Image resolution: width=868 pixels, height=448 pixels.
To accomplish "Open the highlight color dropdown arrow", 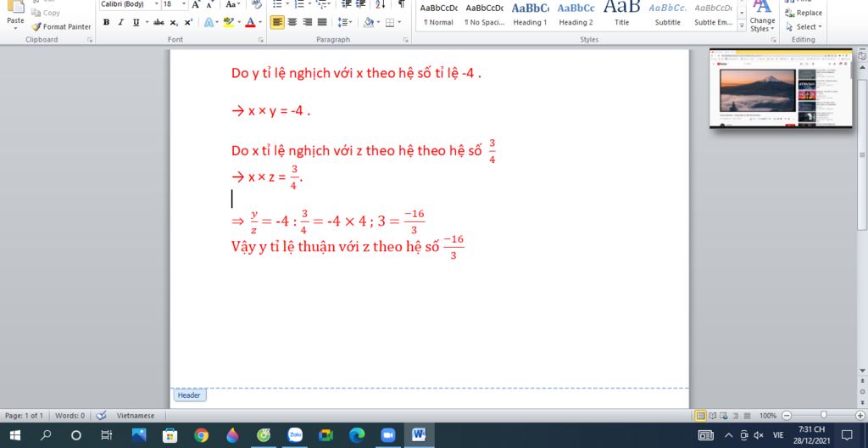I will pos(238,23).
